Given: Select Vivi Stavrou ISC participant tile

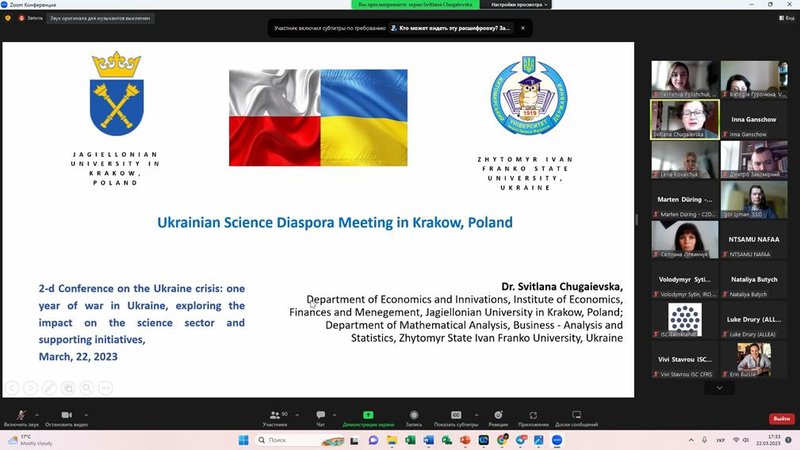Looking at the screenshot, I should [x=685, y=360].
